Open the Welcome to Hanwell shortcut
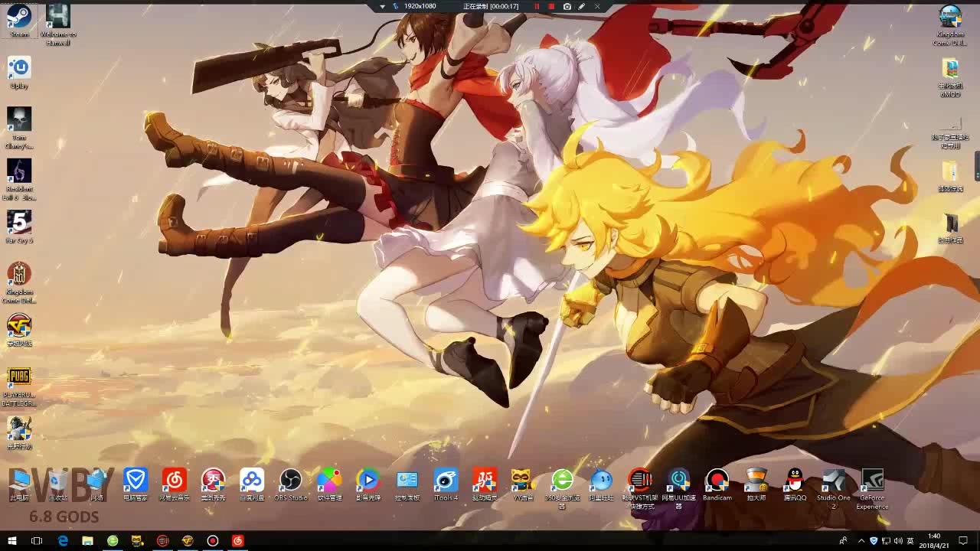 (x=58, y=24)
